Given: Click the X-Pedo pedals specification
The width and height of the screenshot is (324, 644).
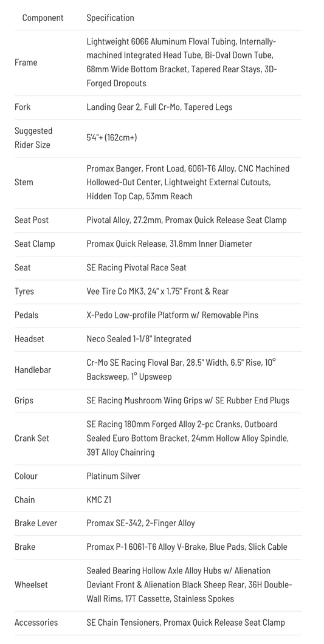Looking at the screenshot, I should [172, 315].
